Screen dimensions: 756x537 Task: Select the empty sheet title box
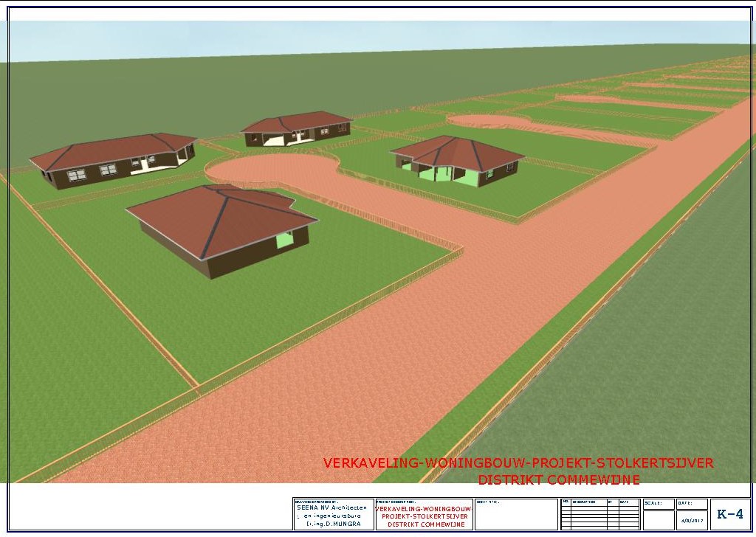[516, 516]
